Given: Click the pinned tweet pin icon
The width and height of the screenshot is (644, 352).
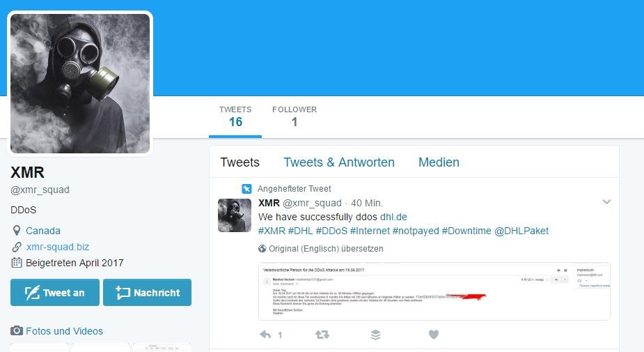Looking at the screenshot, I should tap(246, 189).
